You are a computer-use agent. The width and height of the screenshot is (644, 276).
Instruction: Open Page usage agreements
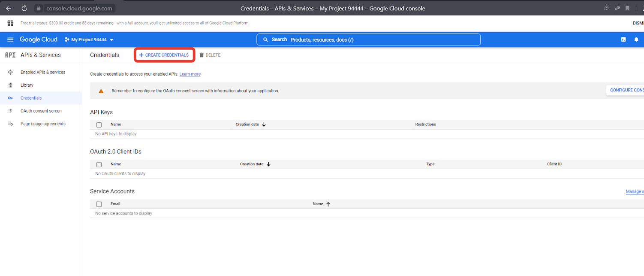tap(43, 124)
